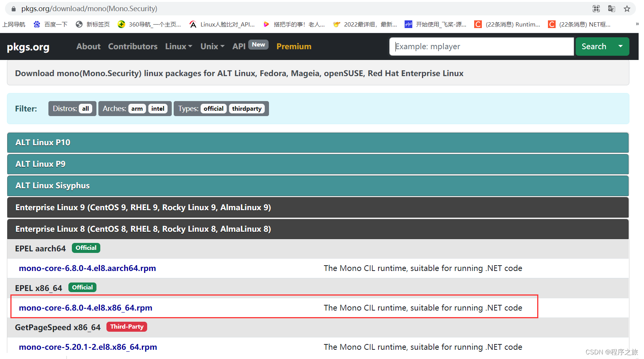
Task: Open the 搭把手的事 bookmark
Action: (294, 24)
